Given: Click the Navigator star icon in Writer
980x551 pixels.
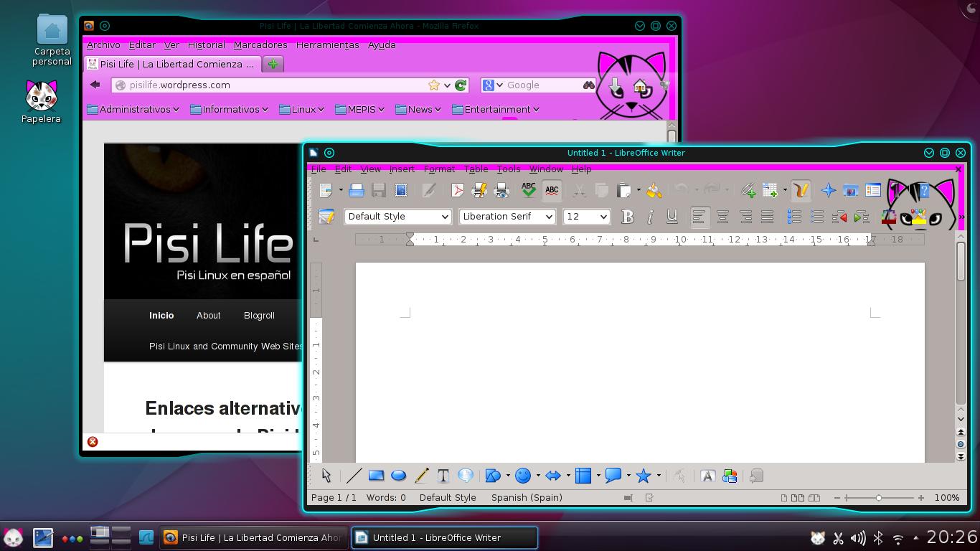Looking at the screenshot, I should [x=828, y=190].
